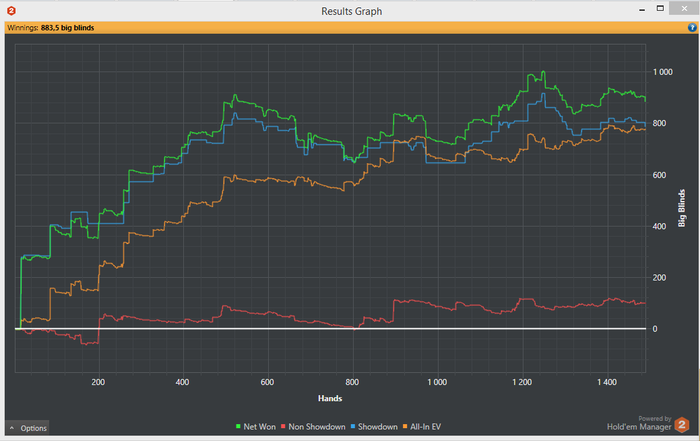Expand the Options panel
The width and height of the screenshot is (700, 441).
tap(28, 428)
